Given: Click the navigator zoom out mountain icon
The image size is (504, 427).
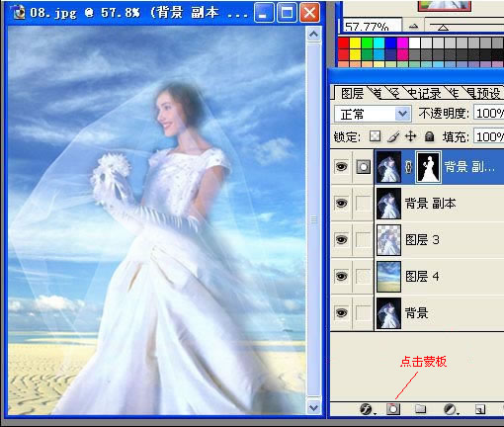Looking at the screenshot, I should point(414,26).
